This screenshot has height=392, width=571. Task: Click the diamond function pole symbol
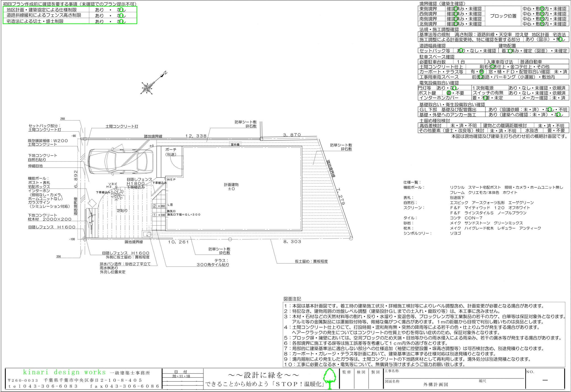pos(92,203)
